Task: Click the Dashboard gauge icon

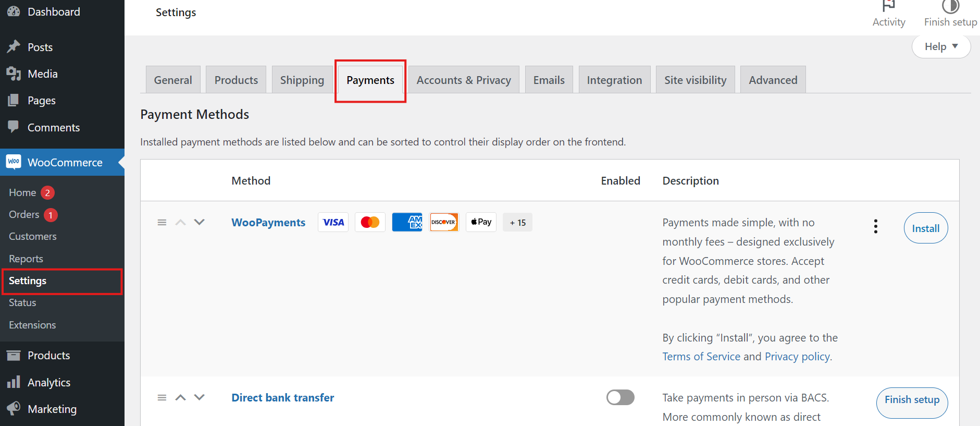Action: [x=14, y=11]
